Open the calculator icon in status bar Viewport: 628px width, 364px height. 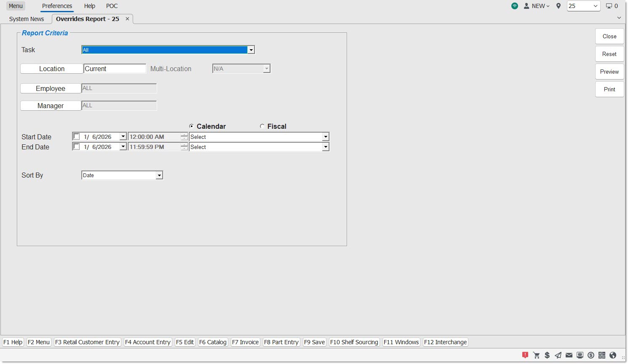pos(602,355)
